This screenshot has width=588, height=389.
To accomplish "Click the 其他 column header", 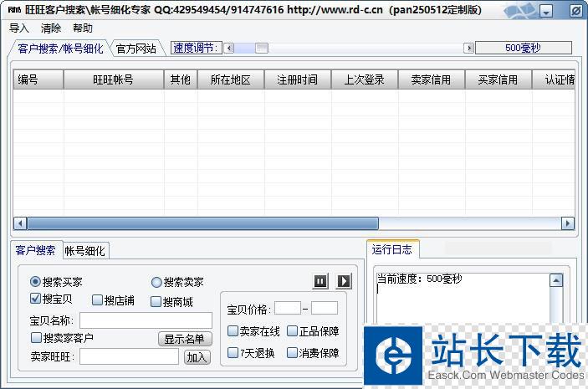I will 181,79.
